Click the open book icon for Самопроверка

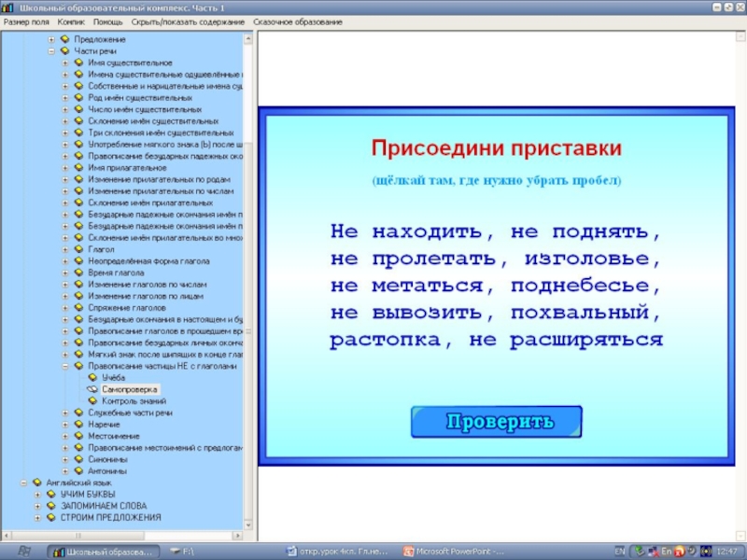coord(92,389)
